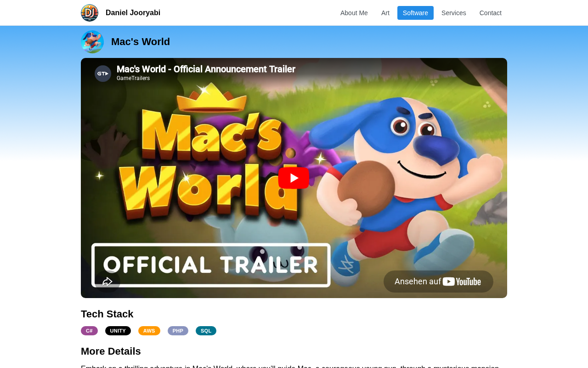Click the video share arrow icon

click(x=107, y=282)
